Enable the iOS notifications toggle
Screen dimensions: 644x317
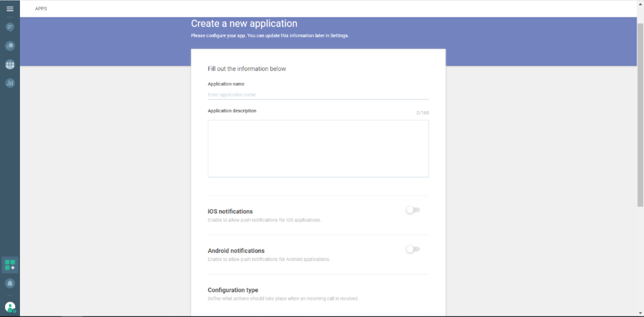pos(413,210)
